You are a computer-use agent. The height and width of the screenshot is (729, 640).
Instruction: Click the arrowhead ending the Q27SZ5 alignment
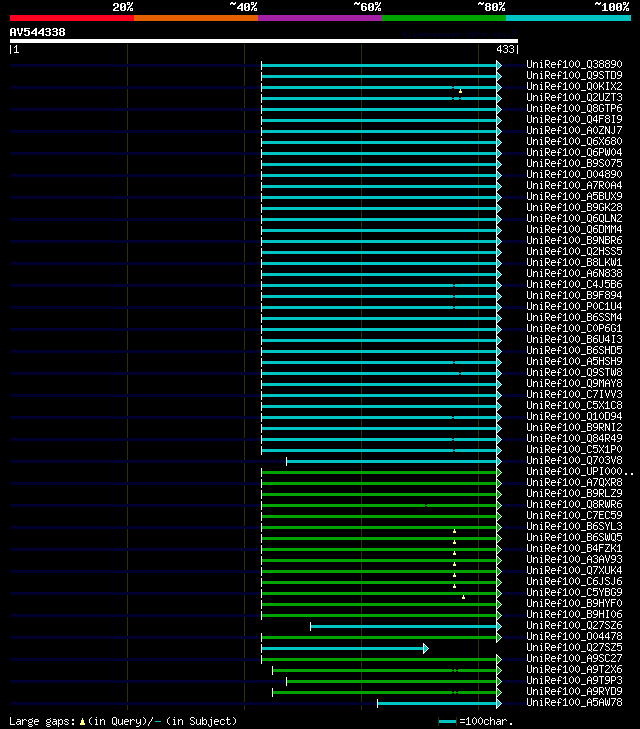tap(426, 649)
